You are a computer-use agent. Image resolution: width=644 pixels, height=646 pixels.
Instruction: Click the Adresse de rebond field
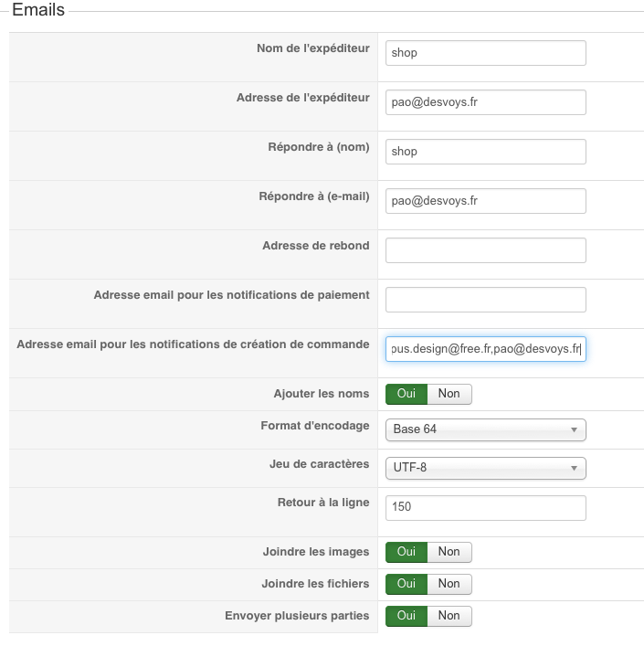[x=485, y=250]
